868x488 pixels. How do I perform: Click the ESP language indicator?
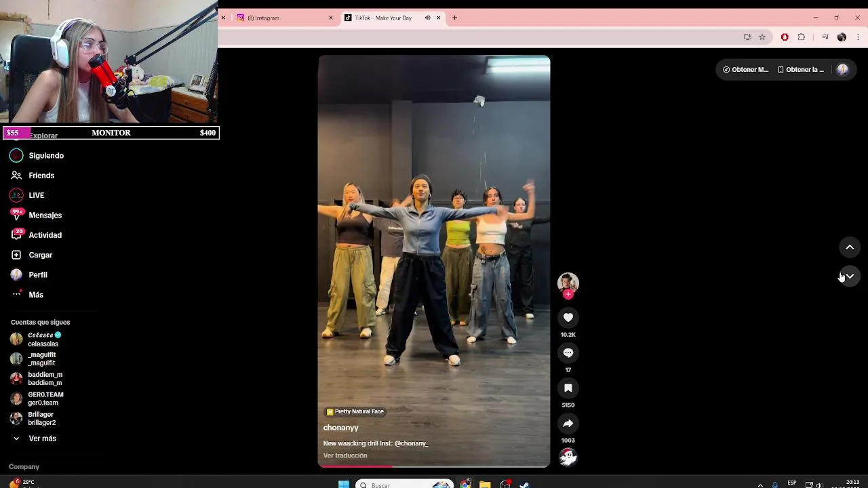click(792, 483)
